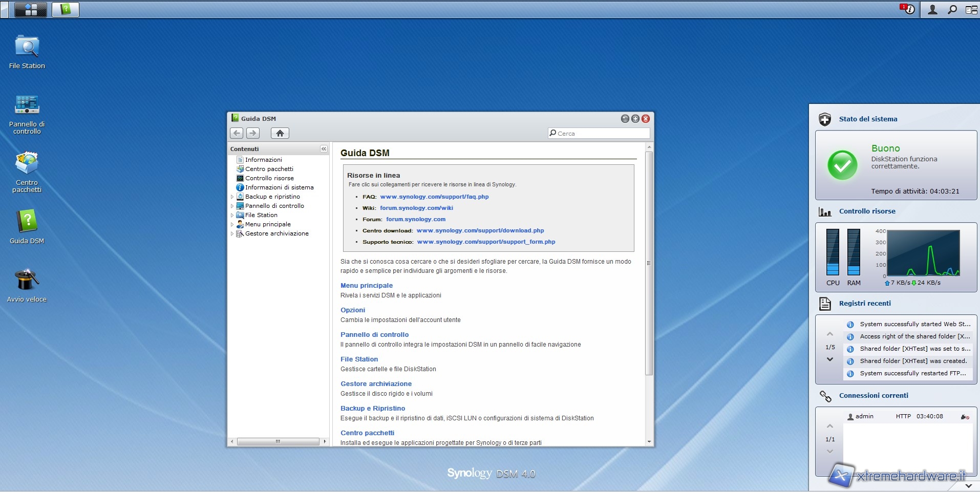The width and height of the screenshot is (980, 492).
Task: Expand Backup e ripristino tree node
Action: click(x=232, y=197)
